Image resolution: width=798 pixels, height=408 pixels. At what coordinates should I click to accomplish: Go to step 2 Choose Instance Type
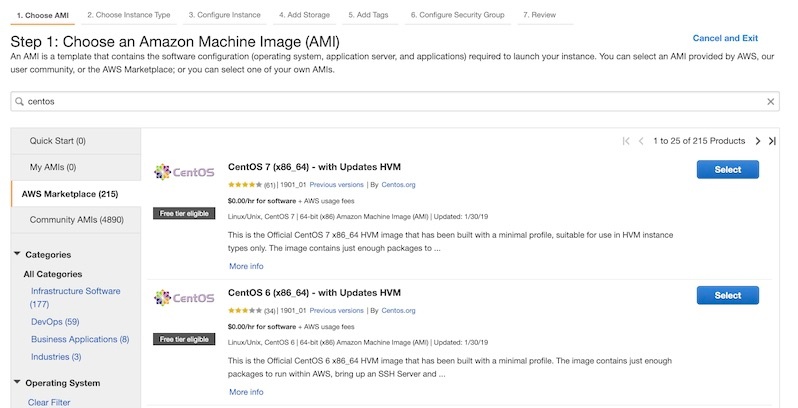[x=128, y=15]
